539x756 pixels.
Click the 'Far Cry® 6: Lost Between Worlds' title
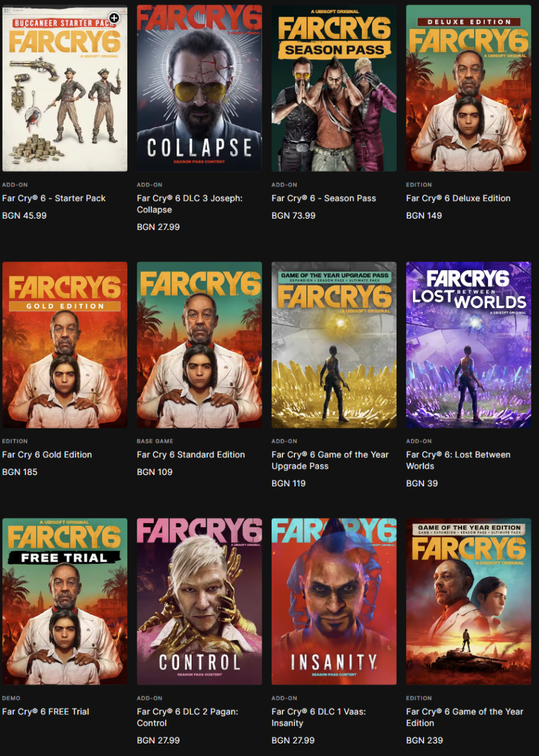pyautogui.click(x=458, y=460)
